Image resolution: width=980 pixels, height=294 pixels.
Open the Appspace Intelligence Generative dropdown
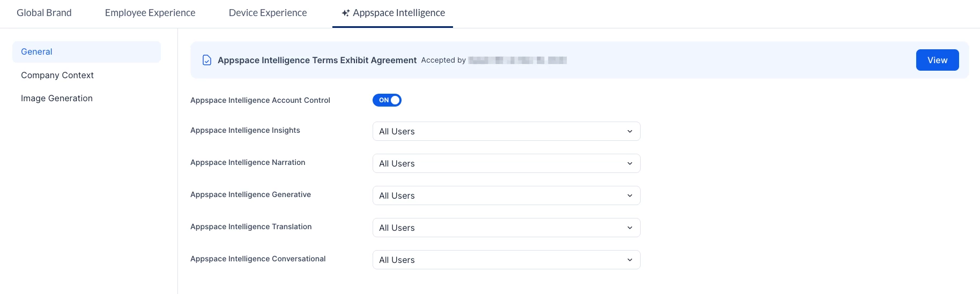pos(506,195)
